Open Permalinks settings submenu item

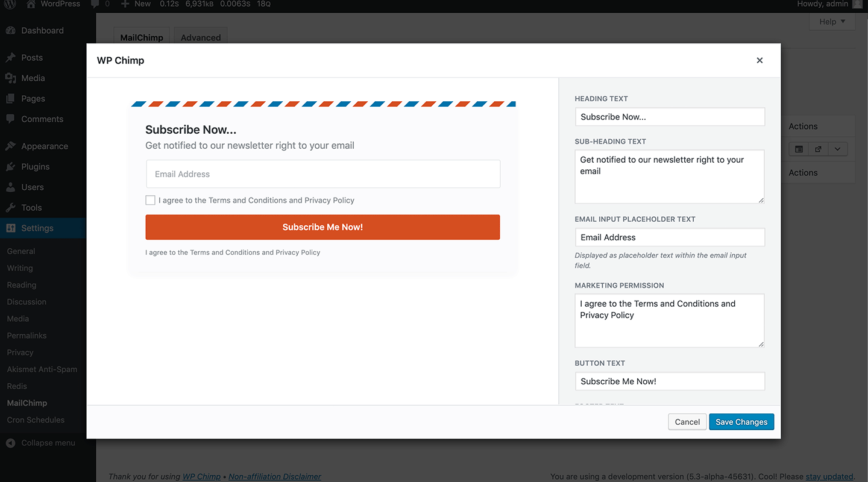point(27,336)
